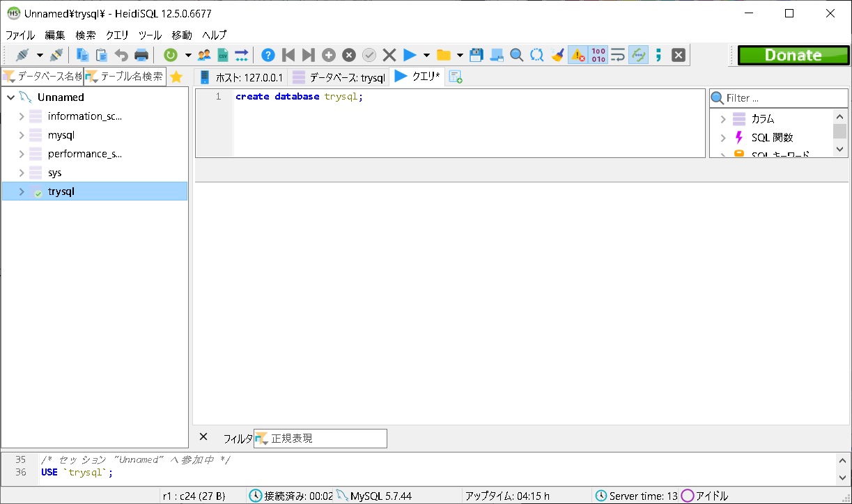Image resolution: width=852 pixels, height=504 pixels.
Task: Open the session manager connect icon
Action: click(x=22, y=55)
